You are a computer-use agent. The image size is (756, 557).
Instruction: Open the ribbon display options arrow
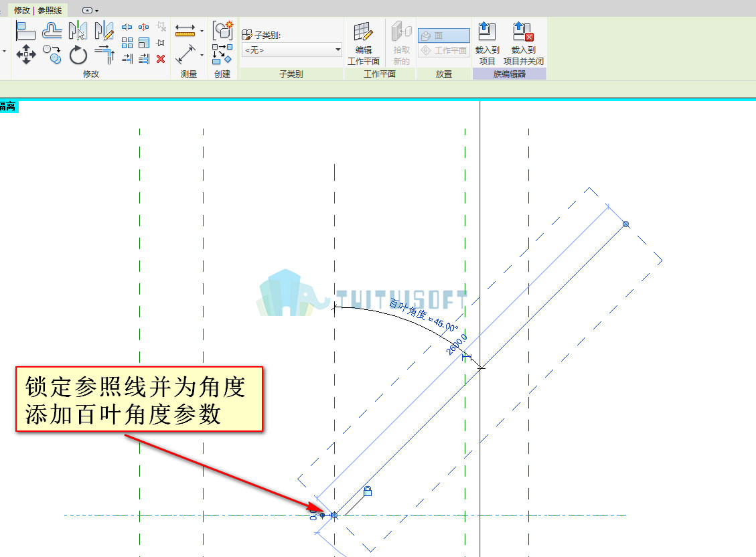click(97, 11)
